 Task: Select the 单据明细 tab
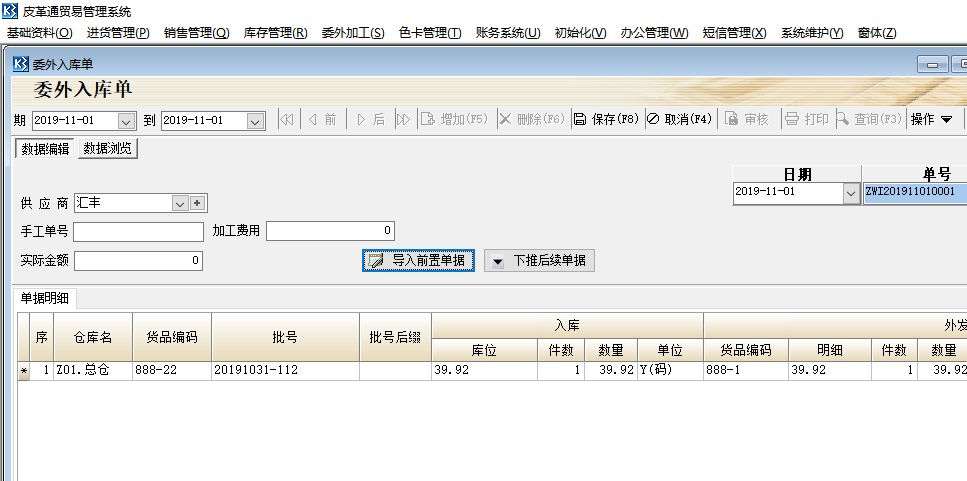click(44, 298)
